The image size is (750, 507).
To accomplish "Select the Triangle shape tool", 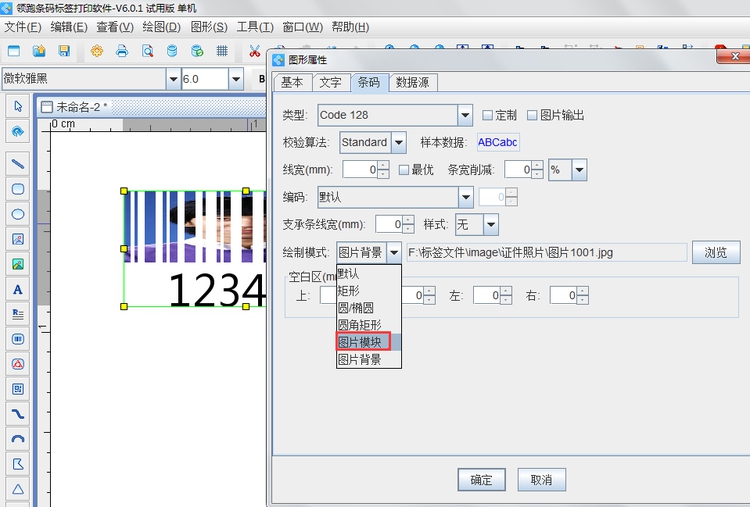I will pyautogui.click(x=17, y=489).
